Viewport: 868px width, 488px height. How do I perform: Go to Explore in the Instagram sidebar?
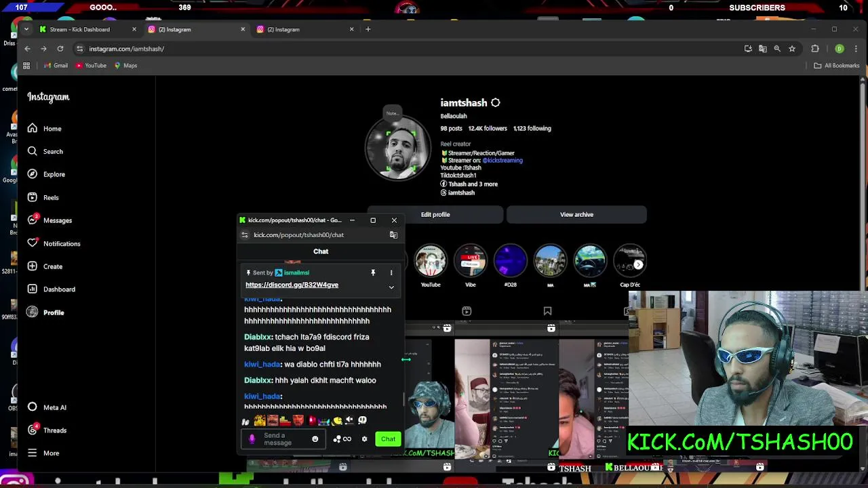click(46, 174)
